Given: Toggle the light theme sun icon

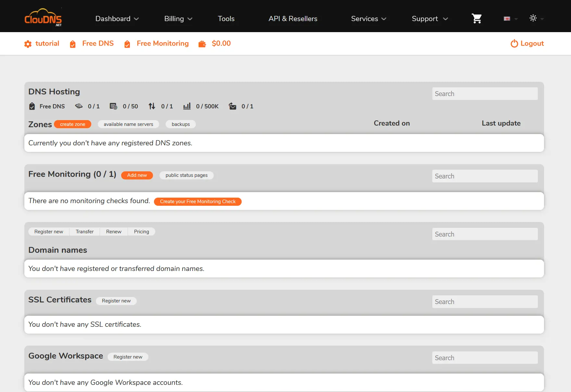Looking at the screenshot, I should pos(533,18).
